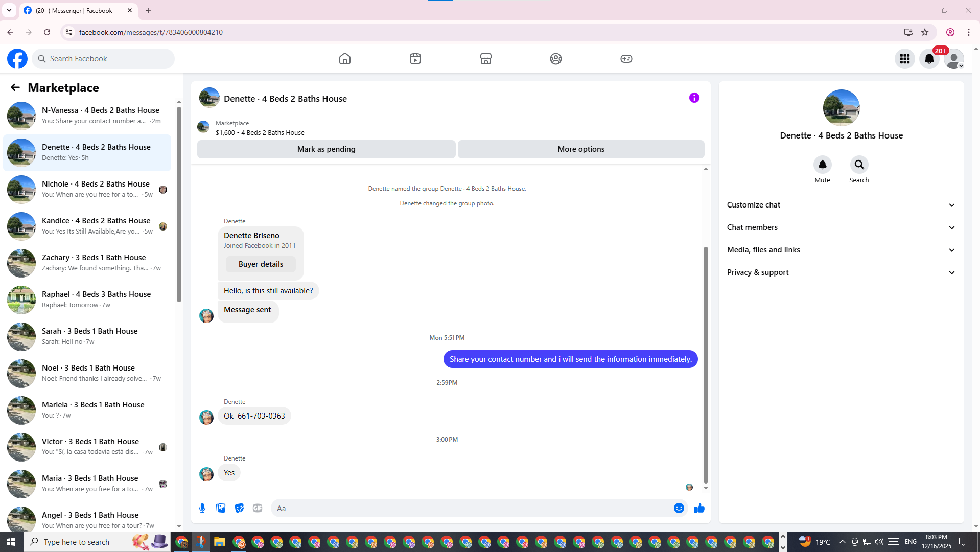Reload the page with browser refresh icon
The image size is (980, 552).
tap(47, 32)
